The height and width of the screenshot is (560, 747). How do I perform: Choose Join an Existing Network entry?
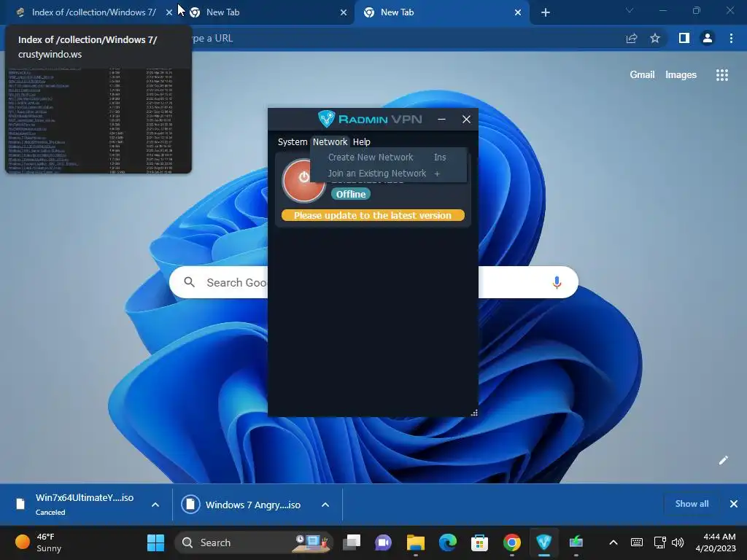point(388,174)
